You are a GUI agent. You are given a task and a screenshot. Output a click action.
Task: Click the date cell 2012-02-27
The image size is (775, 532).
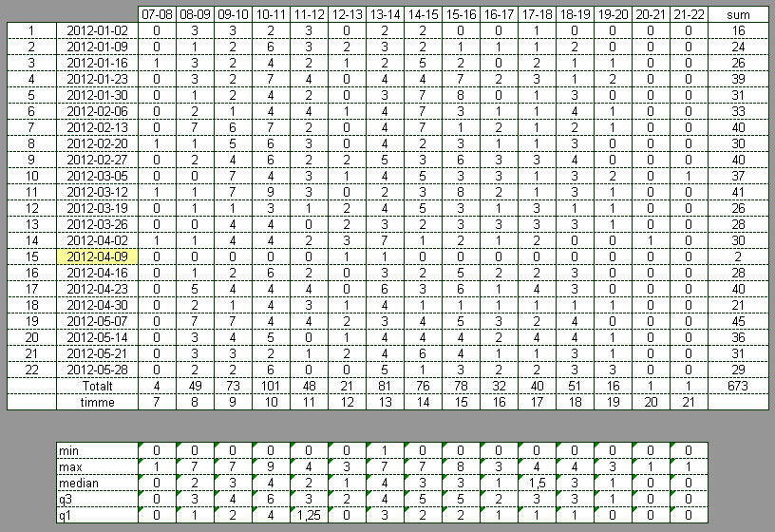click(98, 160)
